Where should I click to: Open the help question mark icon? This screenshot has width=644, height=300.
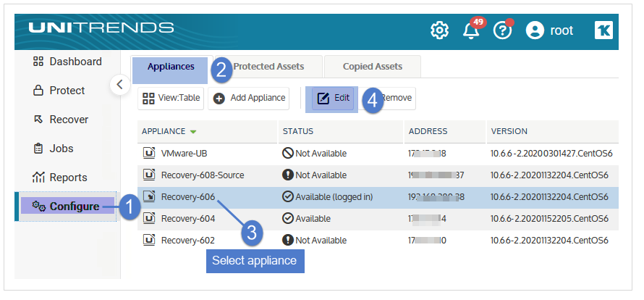pyautogui.click(x=502, y=31)
